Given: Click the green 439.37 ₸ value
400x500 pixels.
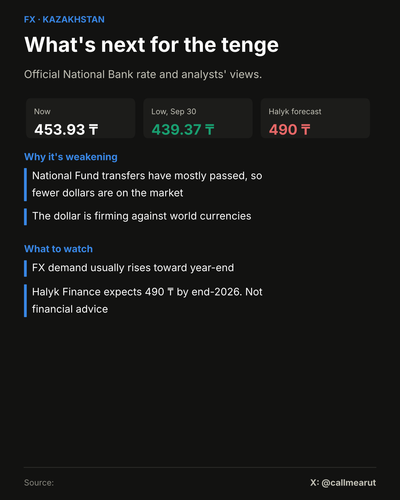Looking at the screenshot, I should click(183, 129).
